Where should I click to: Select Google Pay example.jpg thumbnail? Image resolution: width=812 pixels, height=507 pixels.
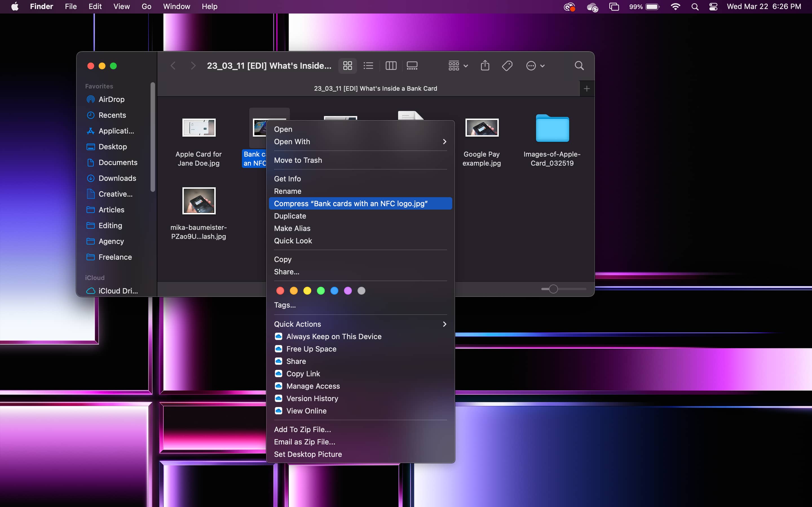pos(482,128)
